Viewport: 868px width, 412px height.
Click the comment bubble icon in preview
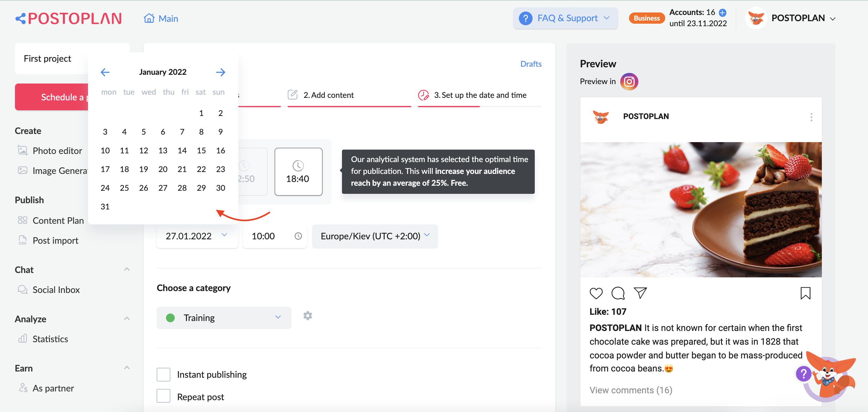pyautogui.click(x=618, y=293)
